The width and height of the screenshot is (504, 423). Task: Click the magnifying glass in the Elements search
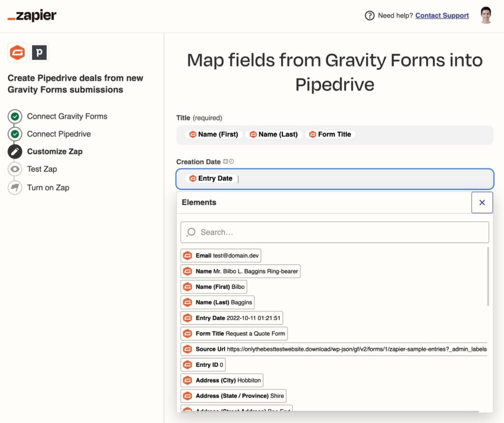pyautogui.click(x=191, y=232)
